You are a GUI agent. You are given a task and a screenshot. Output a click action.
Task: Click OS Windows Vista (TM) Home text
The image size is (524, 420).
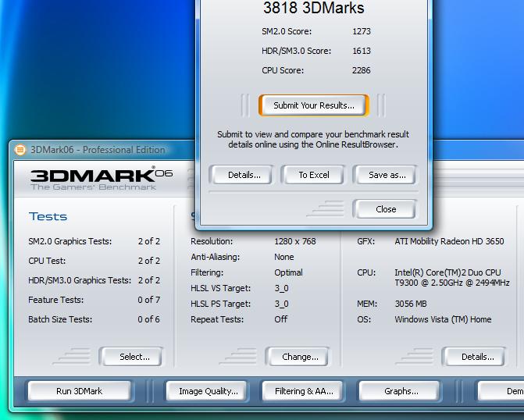[x=443, y=319]
